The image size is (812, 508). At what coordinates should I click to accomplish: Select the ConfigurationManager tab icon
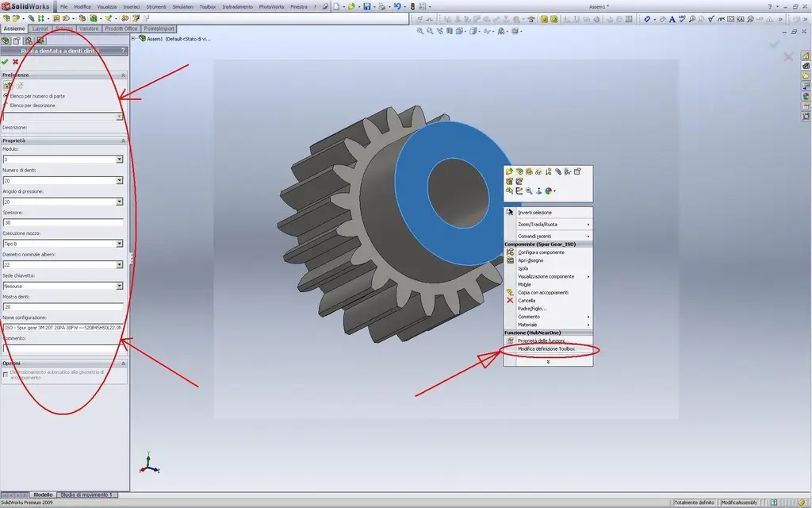(x=29, y=40)
